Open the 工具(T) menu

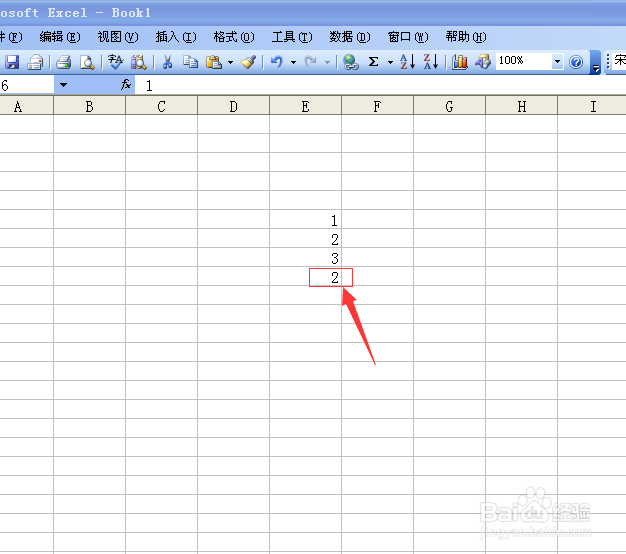click(292, 37)
